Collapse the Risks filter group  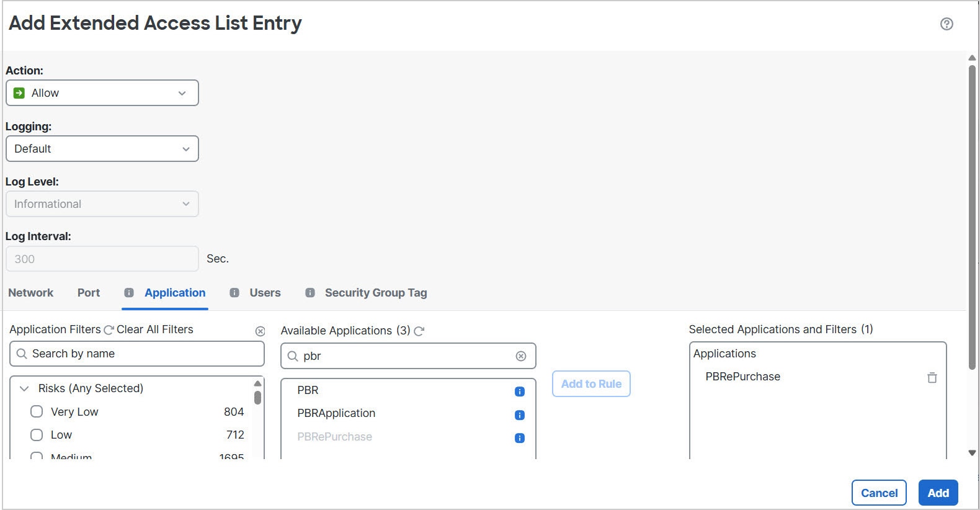24,388
